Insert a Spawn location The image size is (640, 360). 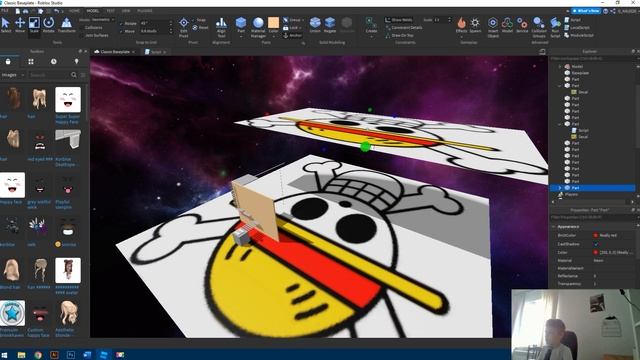coord(475,25)
